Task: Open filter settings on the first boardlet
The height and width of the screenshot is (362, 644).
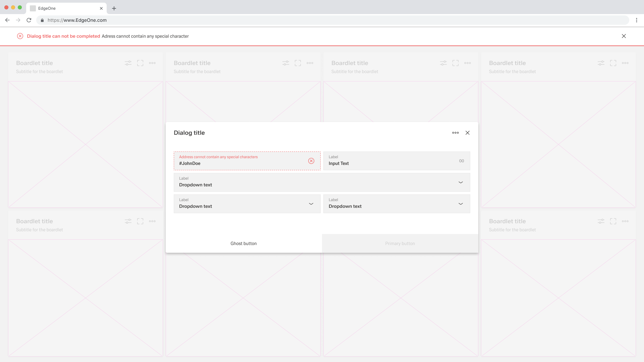Action: [128, 63]
